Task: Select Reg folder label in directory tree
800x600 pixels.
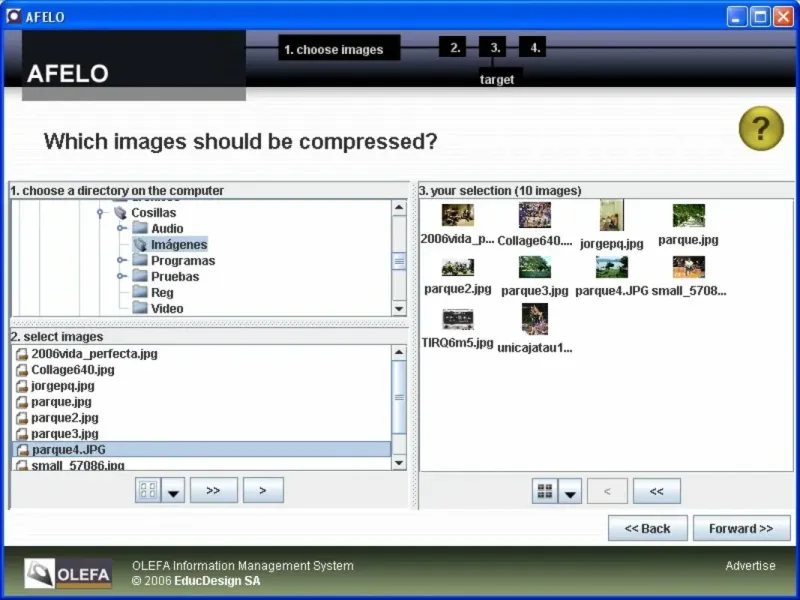Action: [x=162, y=292]
